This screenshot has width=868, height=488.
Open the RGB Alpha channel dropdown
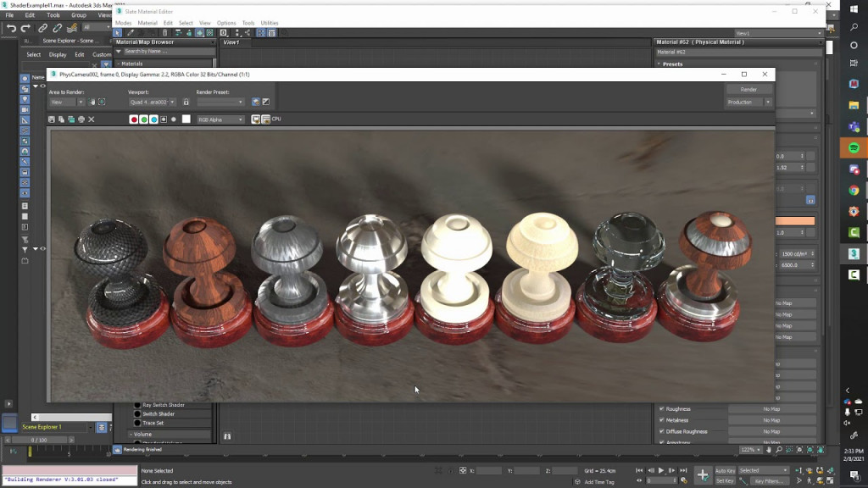(220, 119)
